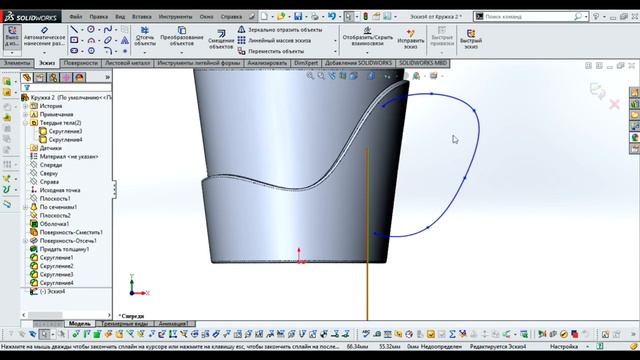The width and height of the screenshot is (640, 360).
Task: Expand the Примечания tree node
Action: pos(25,115)
